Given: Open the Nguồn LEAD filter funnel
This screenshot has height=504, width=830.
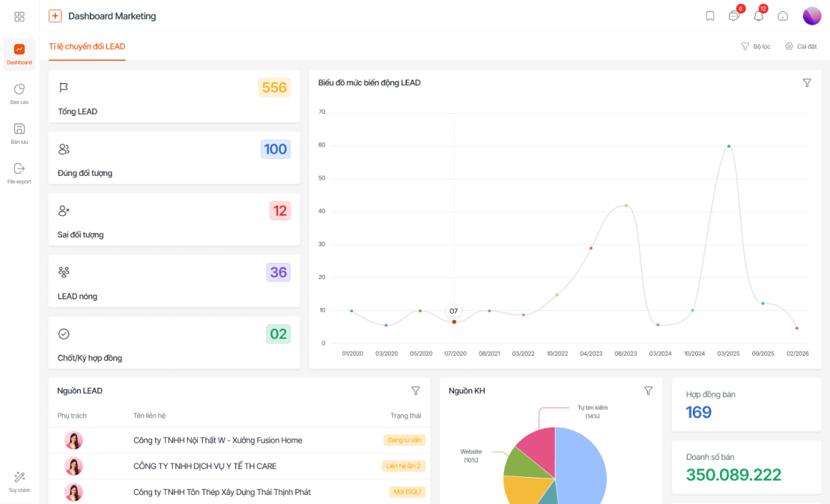Looking at the screenshot, I should [416, 391].
